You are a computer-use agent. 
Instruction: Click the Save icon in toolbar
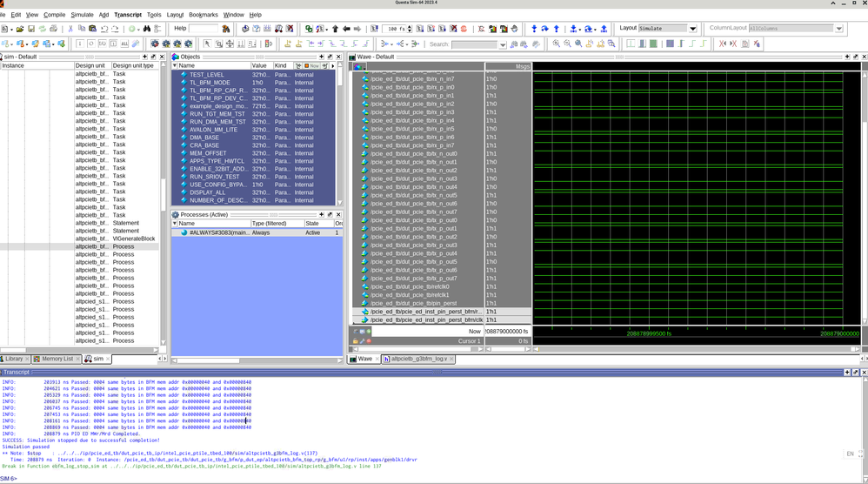(x=31, y=29)
